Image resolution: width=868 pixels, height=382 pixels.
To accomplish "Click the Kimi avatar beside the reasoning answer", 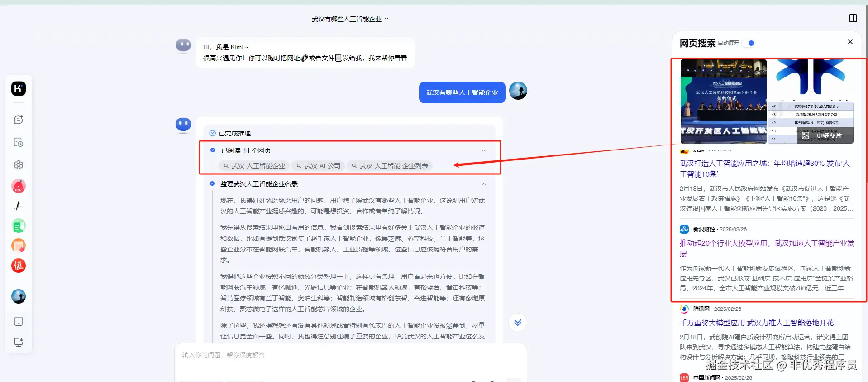I will 183,124.
